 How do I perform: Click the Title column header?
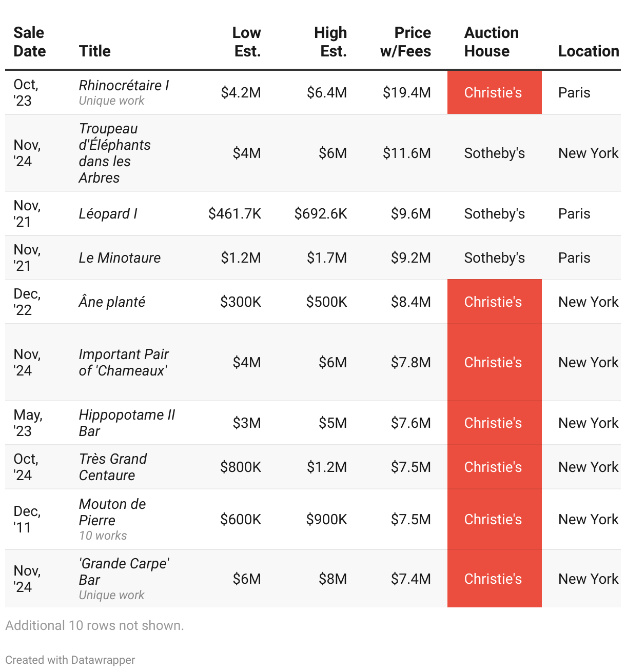[95, 51]
